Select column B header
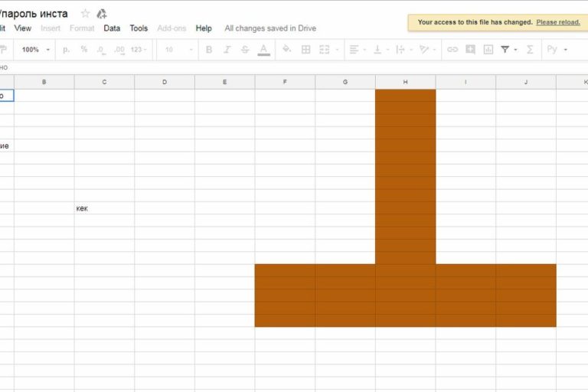The width and height of the screenshot is (588, 392). point(44,82)
